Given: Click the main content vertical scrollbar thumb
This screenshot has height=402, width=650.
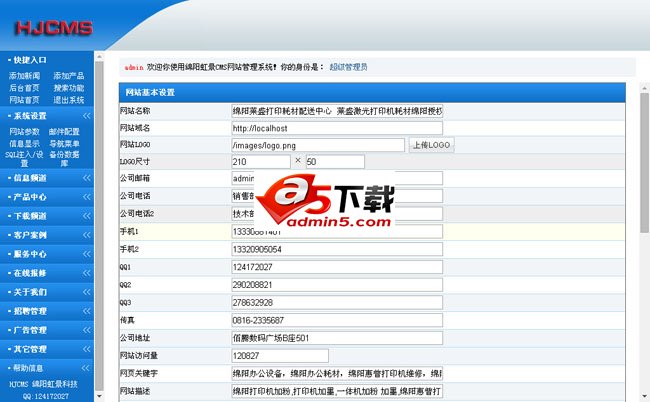Looking at the screenshot, I should [x=644, y=162].
